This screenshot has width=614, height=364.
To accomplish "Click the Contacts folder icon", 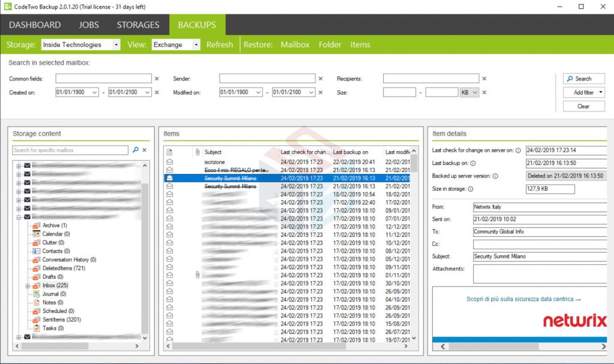I will point(36,251).
